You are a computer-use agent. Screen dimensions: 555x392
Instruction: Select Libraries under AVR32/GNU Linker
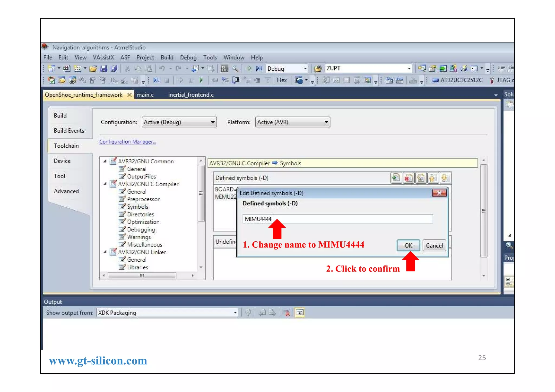coord(137,267)
